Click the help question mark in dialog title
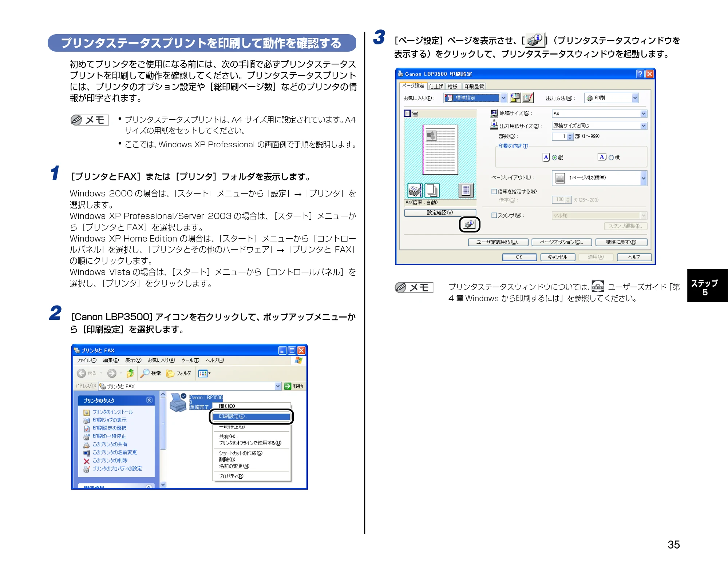The image size is (728, 566). [640, 74]
